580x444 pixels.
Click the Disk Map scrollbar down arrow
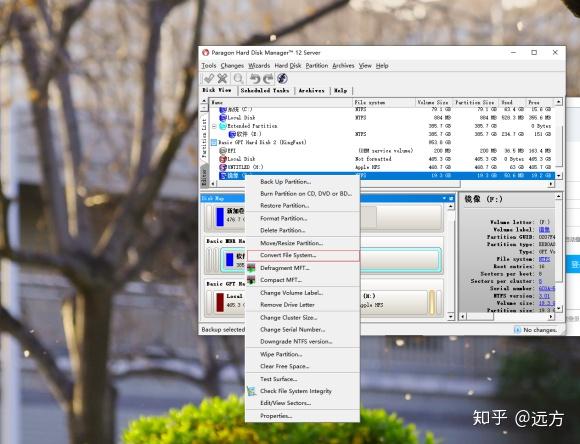tap(451, 317)
